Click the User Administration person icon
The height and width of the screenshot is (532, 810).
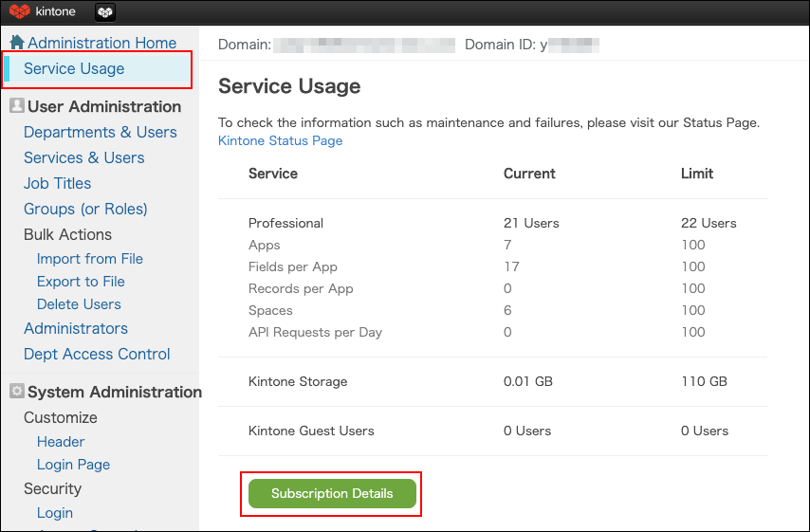16,106
